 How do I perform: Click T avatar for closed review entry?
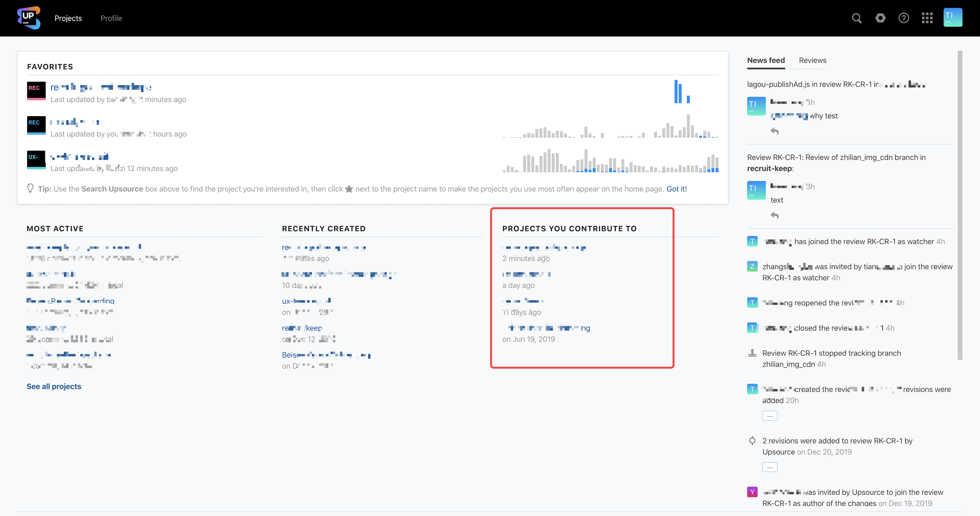[752, 328]
